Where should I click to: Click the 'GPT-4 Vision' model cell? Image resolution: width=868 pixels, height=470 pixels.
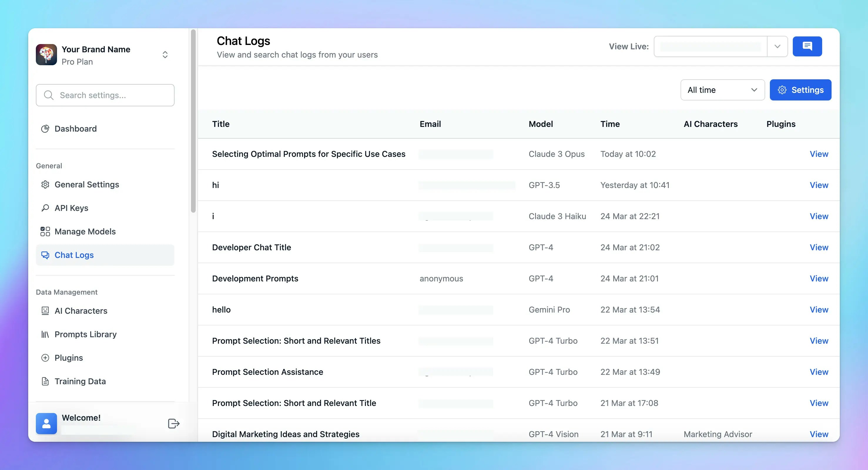[553, 434]
